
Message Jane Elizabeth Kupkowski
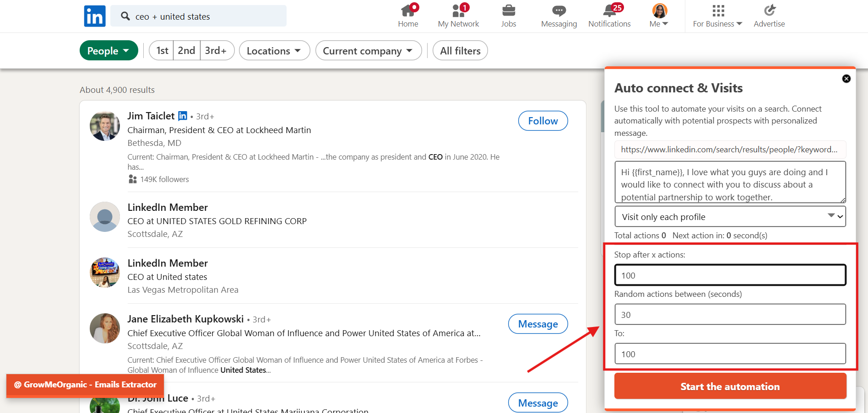[x=538, y=324]
